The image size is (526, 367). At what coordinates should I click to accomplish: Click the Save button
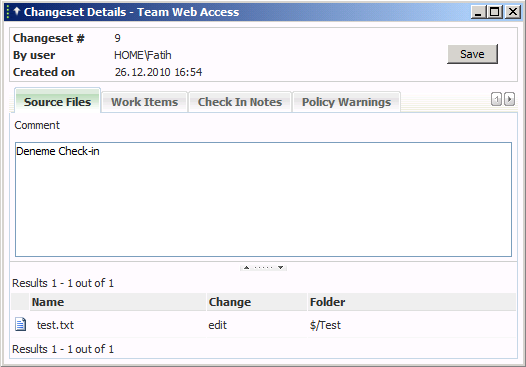pos(472,54)
